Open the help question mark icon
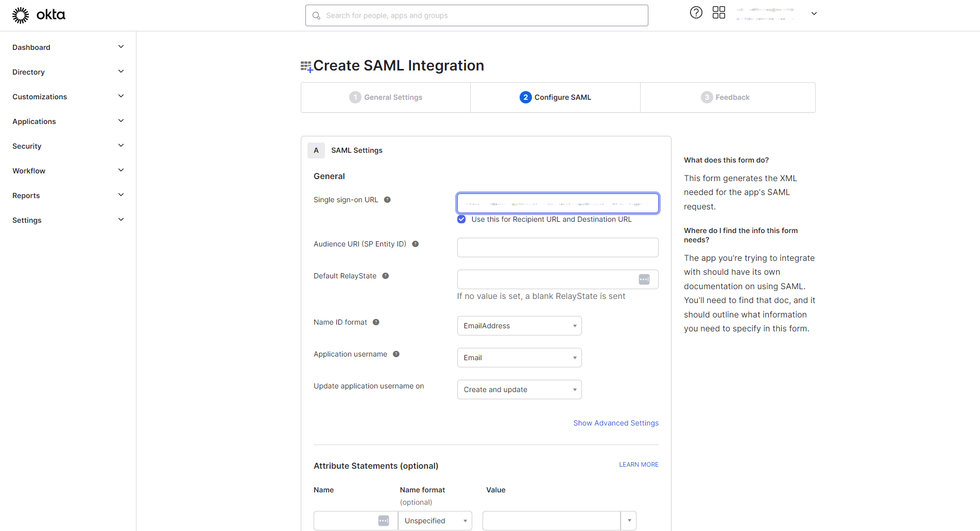This screenshot has height=531, width=980. click(696, 13)
